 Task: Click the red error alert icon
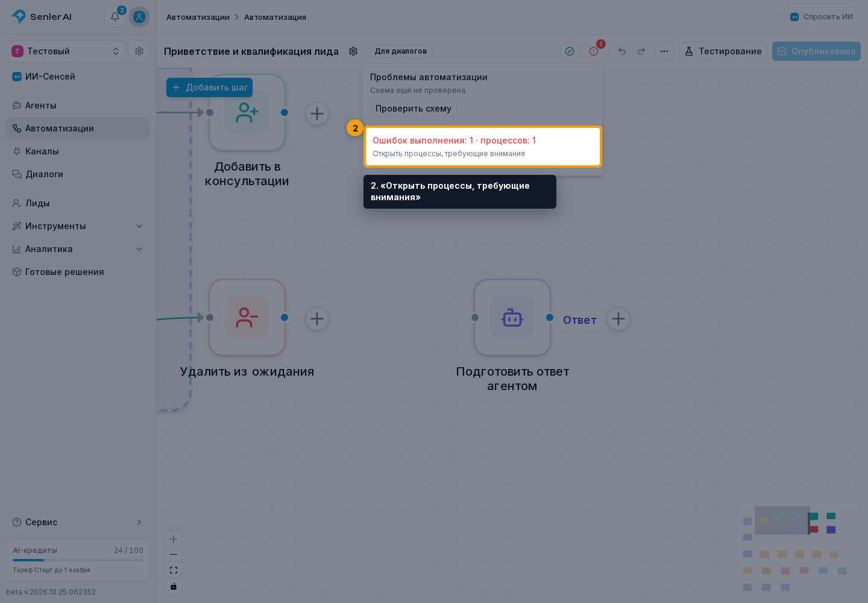tap(594, 51)
